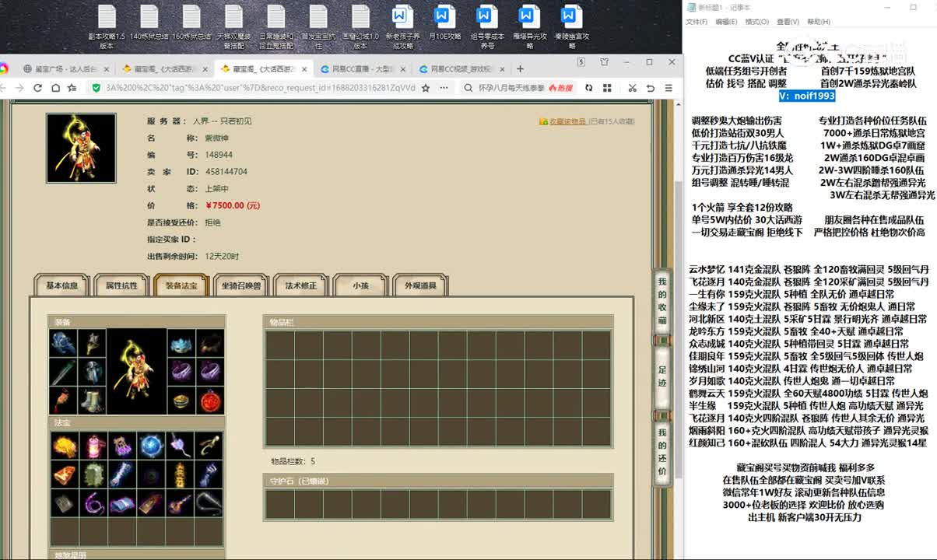Select the golden bowl equipment icon
The image size is (937, 560).
coord(182,401)
